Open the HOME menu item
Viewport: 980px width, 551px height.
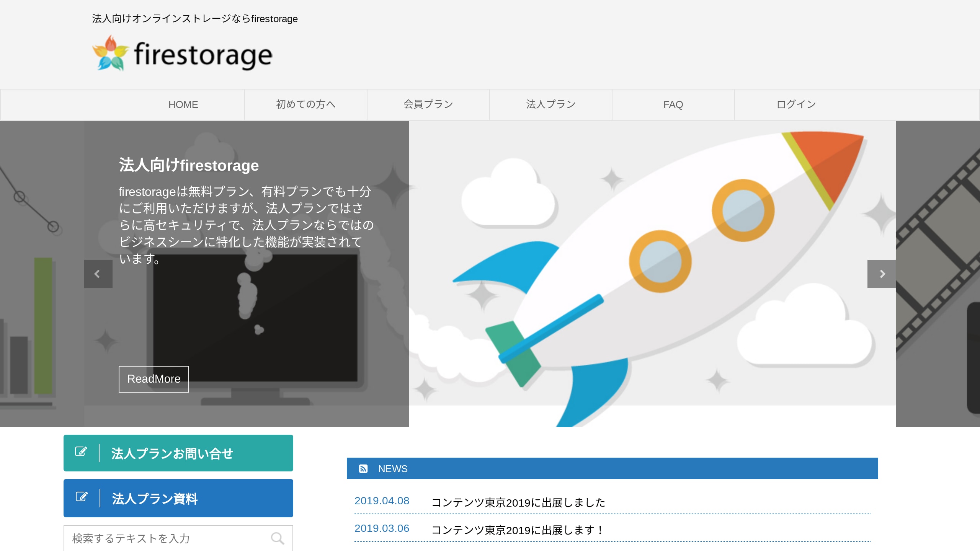click(183, 104)
